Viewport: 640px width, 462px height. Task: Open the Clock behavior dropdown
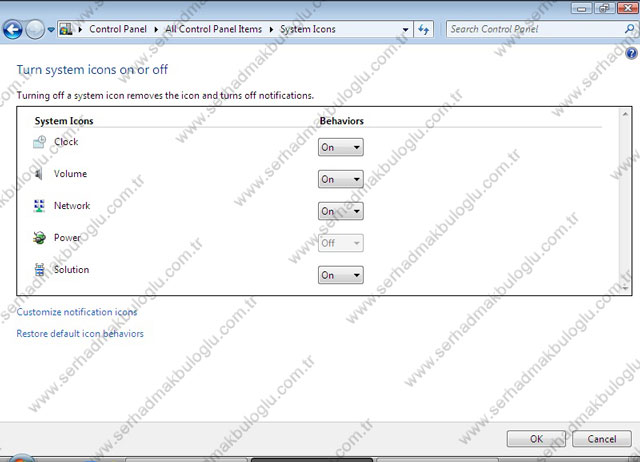click(x=340, y=147)
